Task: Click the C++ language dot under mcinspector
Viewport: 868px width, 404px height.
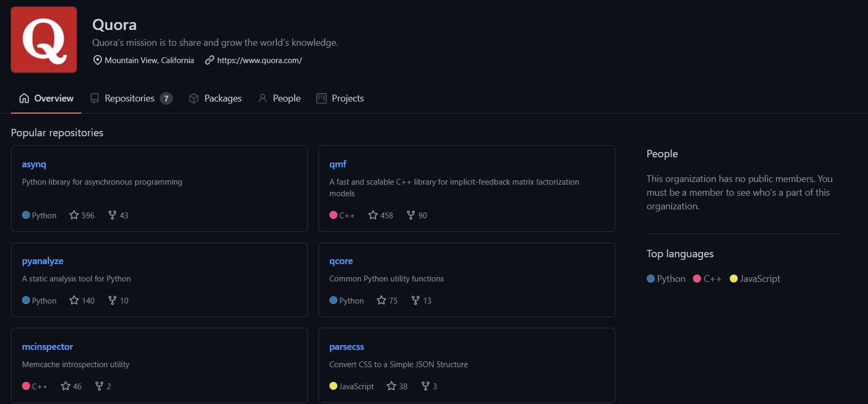Action: 25,386
